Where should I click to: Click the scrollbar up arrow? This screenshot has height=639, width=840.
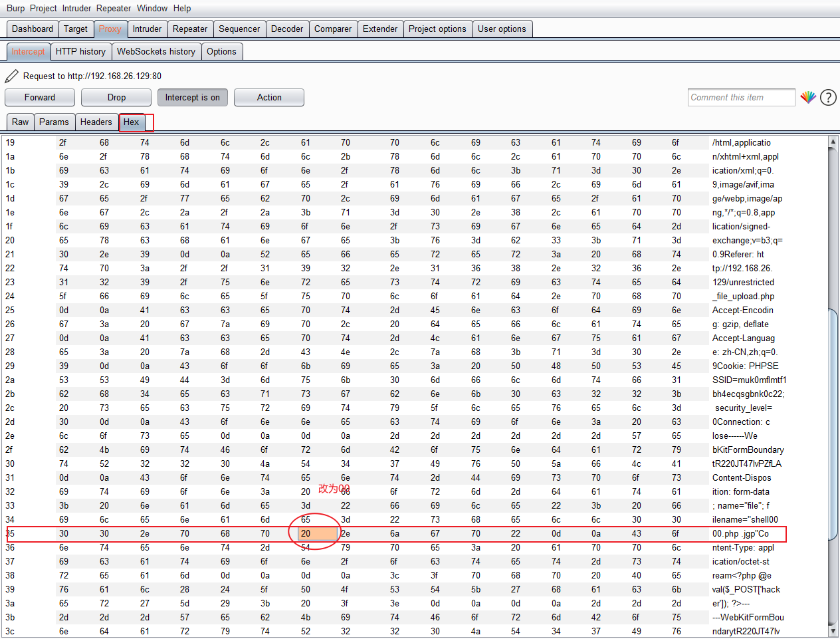[833, 142]
